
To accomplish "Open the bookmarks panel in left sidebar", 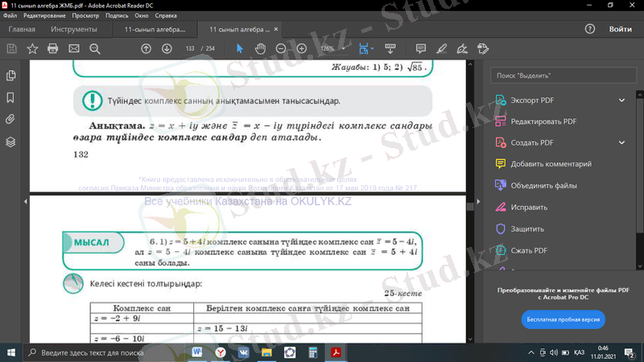I will click(10, 97).
